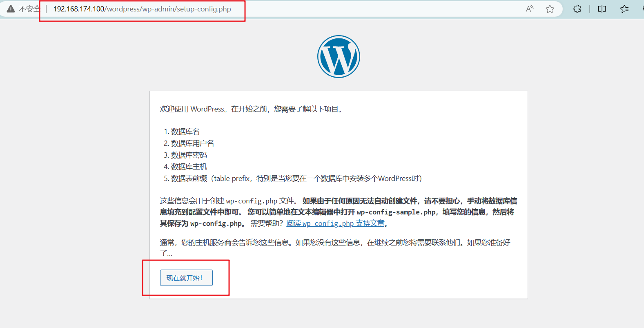The image size is (644, 328).
Task: Click the paragraph starting with 通常，您的主机服务商
Action: (x=335, y=248)
